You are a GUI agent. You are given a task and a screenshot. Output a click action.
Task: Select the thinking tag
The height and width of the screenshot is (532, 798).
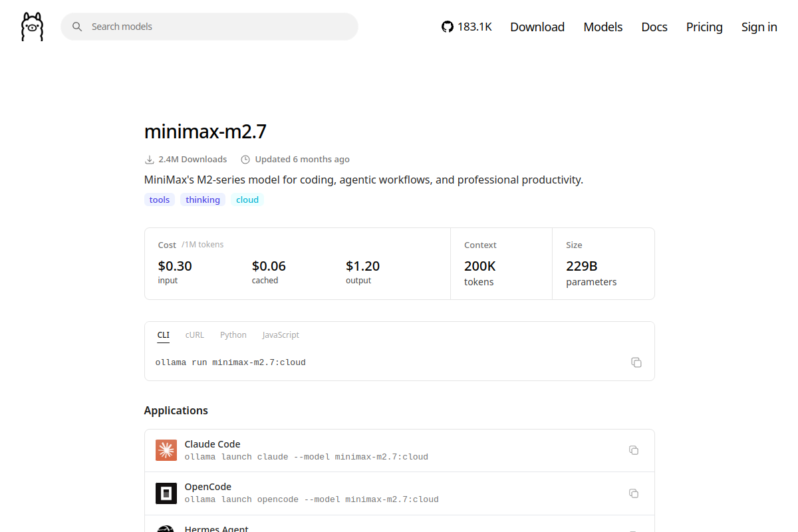click(203, 199)
